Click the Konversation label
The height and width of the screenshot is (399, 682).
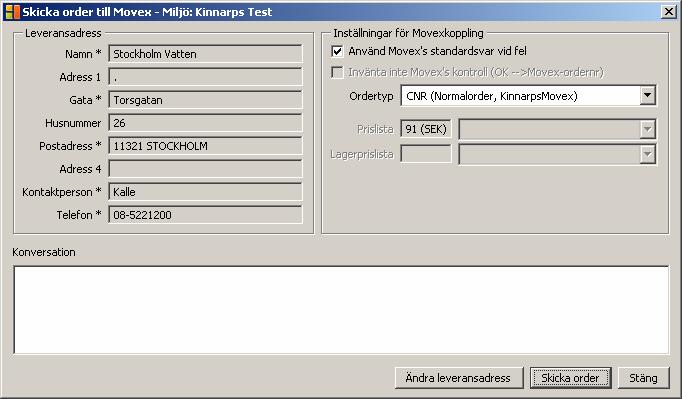44,252
